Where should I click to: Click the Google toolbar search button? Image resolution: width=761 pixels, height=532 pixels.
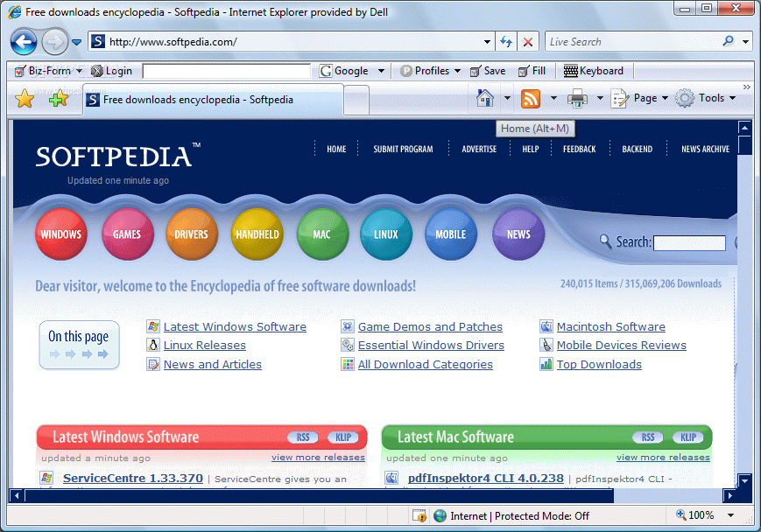[x=343, y=71]
